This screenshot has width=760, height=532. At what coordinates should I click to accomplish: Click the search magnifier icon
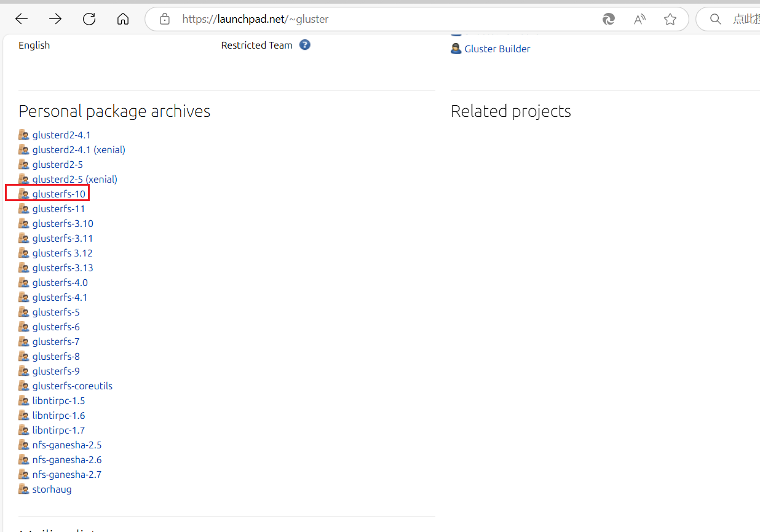click(x=715, y=19)
